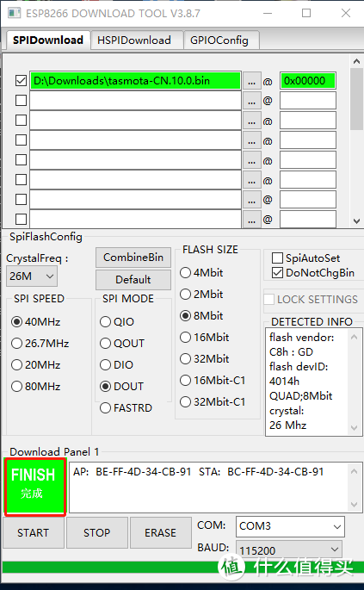Click the tasmota-CN.10.0.bin file path field
Image resolution: width=364 pixels, height=590 pixels.
pos(135,80)
